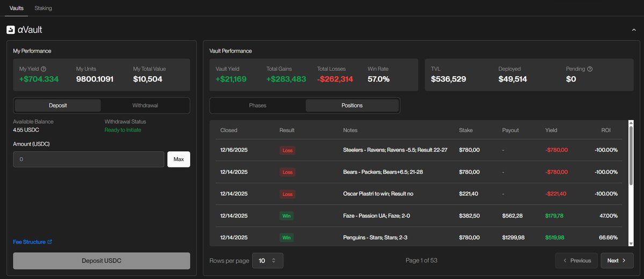This screenshot has height=279, width=644.
Task: Click the 47.00% ROI value
Action: 609,216
